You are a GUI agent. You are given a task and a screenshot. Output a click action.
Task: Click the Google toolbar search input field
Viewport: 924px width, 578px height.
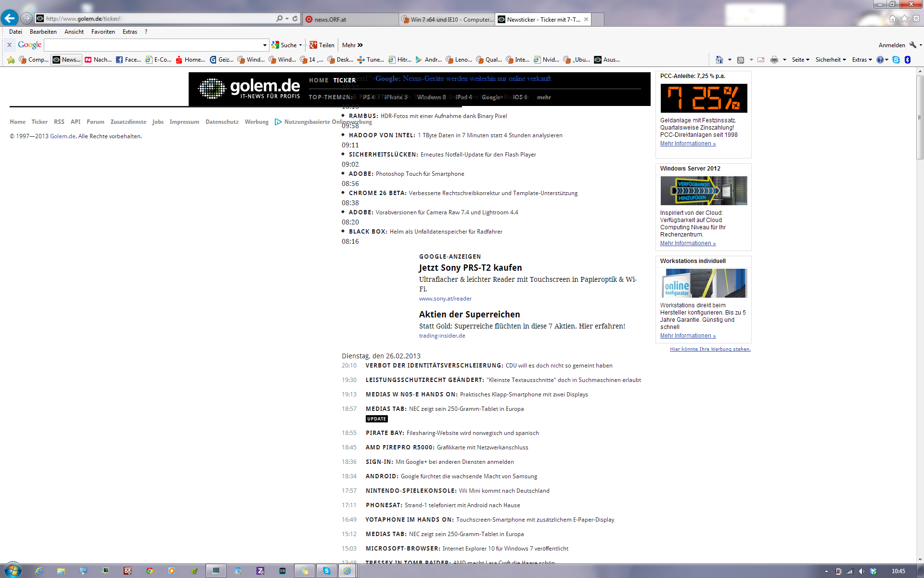click(x=153, y=45)
